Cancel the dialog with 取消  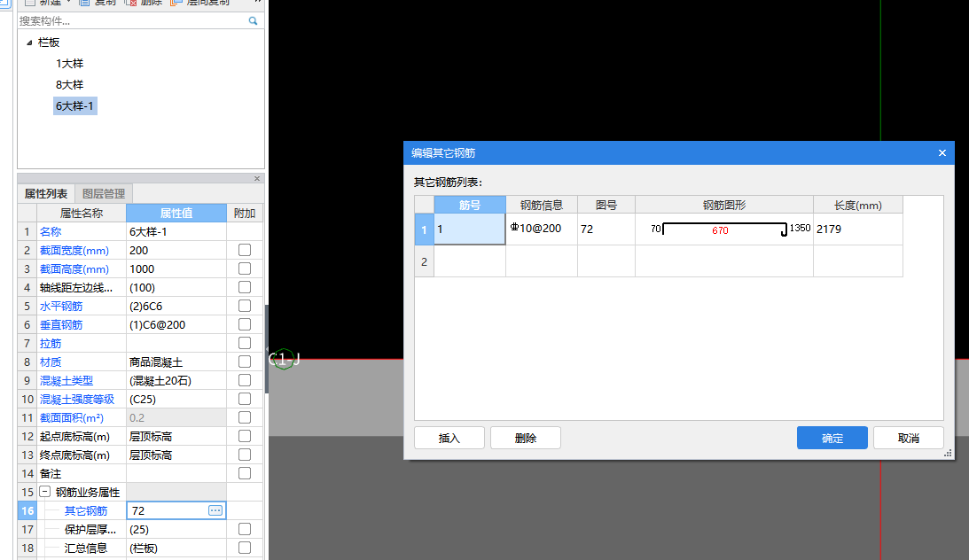909,438
